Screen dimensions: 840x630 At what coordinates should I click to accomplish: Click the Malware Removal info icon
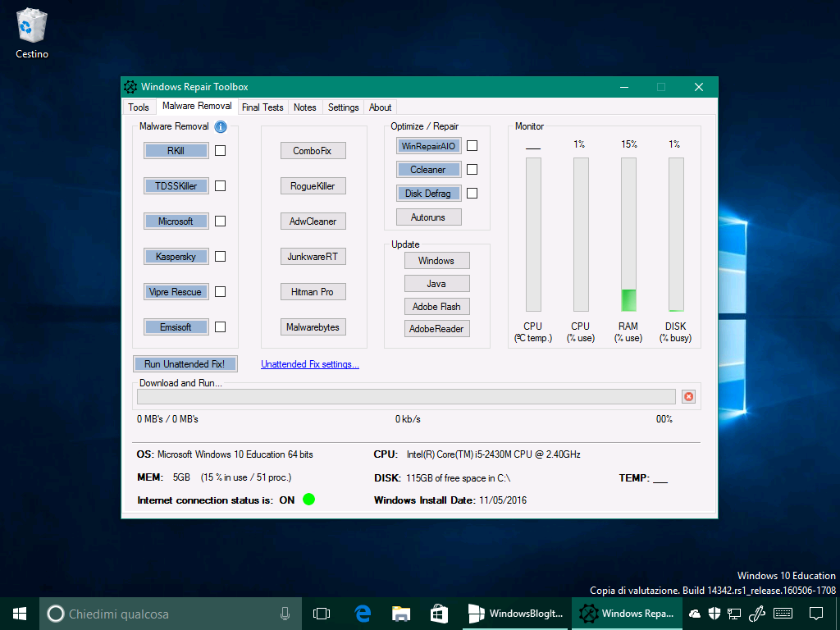[221, 127]
